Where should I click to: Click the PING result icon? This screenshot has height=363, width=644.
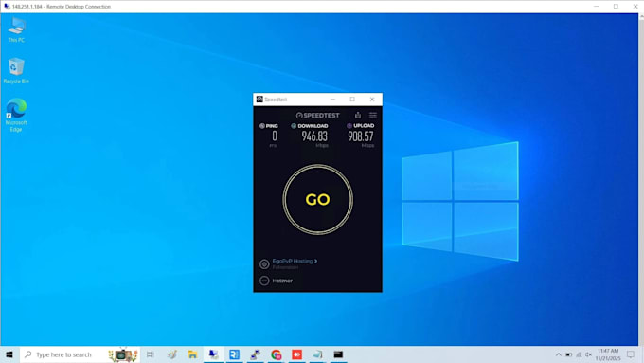tap(262, 126)
